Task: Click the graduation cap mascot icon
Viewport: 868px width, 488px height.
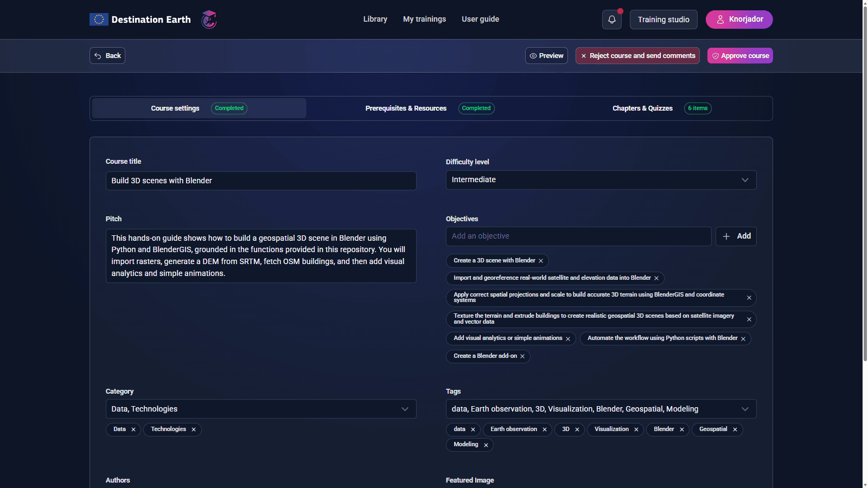Action: point(209,20)
